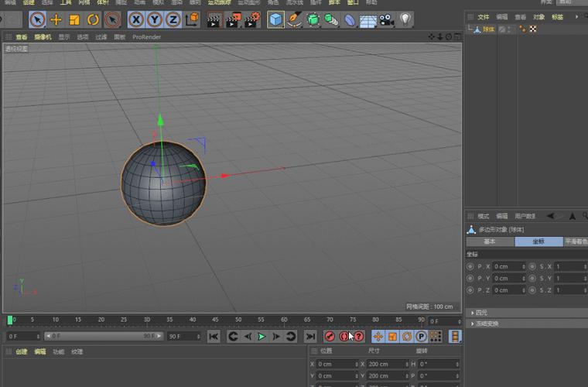Open viewport 查看 menu
Screen dimensions: 588x387
point(22,37)
